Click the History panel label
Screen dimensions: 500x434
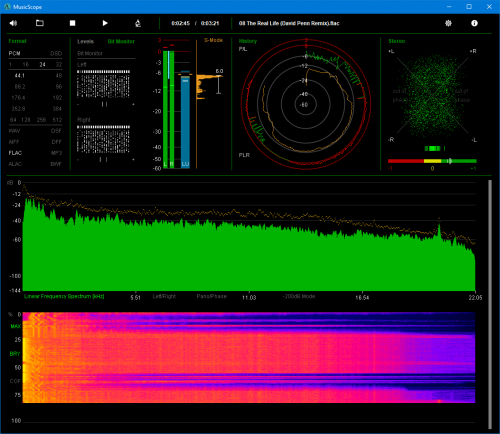(x=248, y=41)
